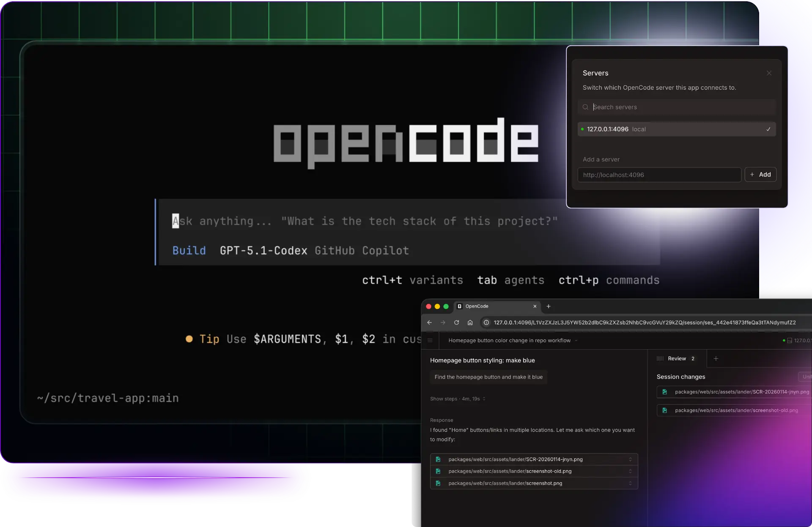The width and height of the screenshot is (812, 527).
Task: Click the Search servers field
Action: pyautogui.click(x=677, y=107)
